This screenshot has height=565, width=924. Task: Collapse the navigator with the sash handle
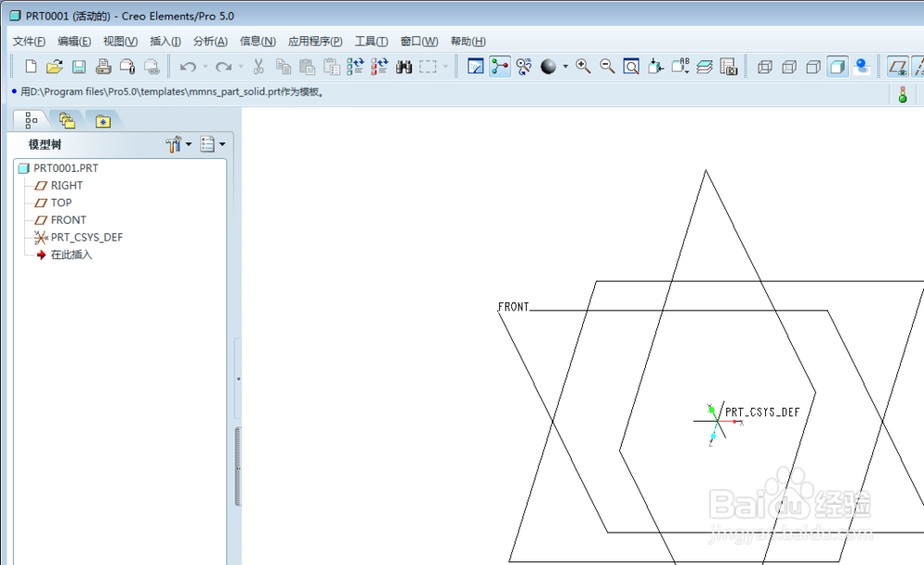pyautogui.click(x=238, y=378)
